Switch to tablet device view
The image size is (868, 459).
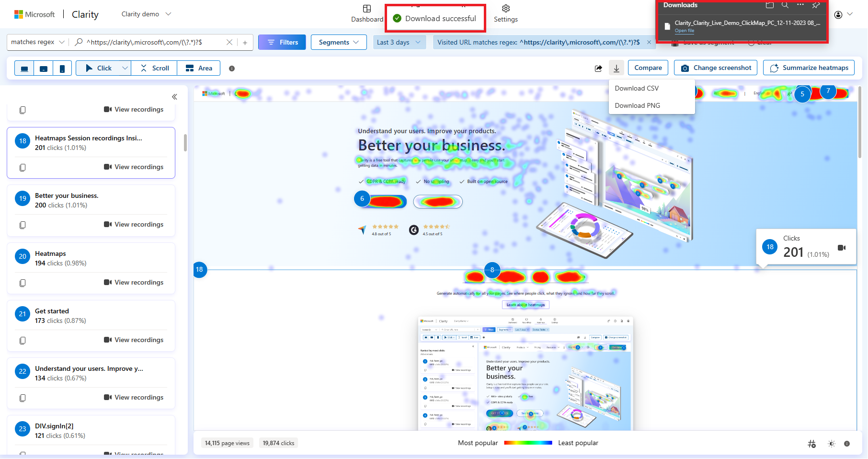44,69
